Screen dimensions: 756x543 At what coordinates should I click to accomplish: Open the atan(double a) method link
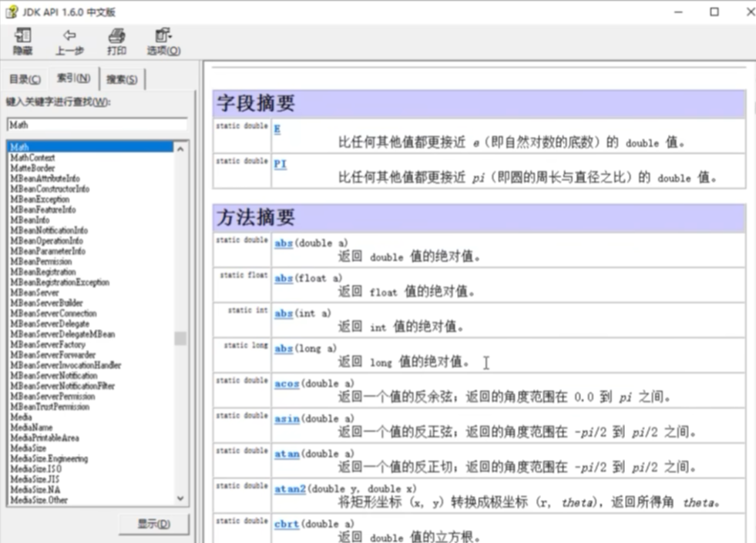[287, 454]
